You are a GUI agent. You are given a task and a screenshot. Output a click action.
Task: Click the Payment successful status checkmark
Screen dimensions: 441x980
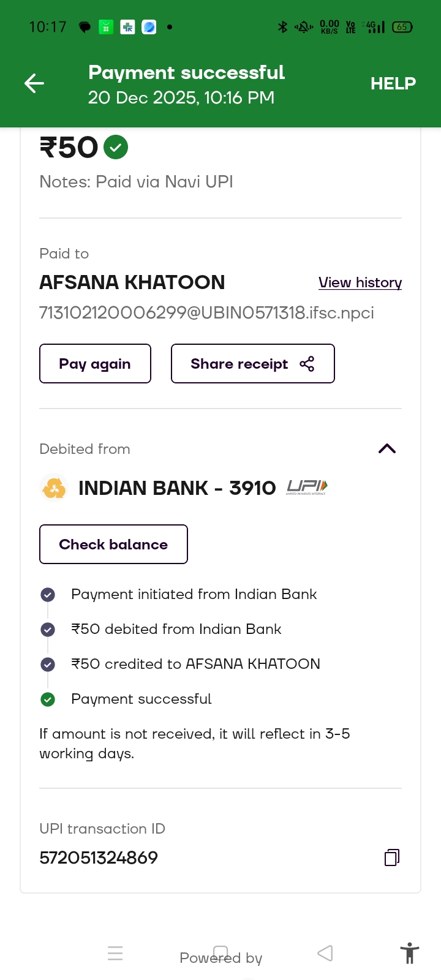pos(48,699)
